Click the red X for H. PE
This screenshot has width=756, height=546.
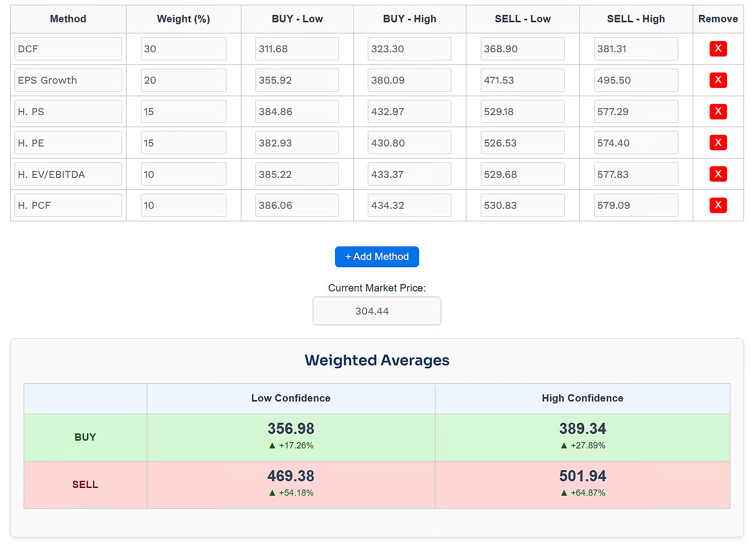718,143
